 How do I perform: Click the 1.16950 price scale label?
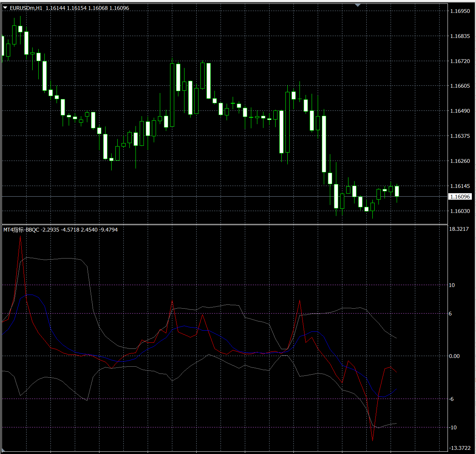click(x=460, y=11)
